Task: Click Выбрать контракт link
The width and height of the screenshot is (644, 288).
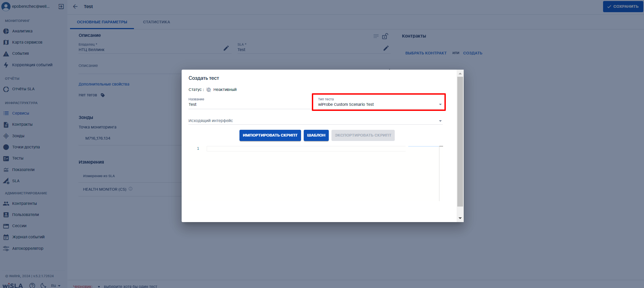Action: [426, 53]
